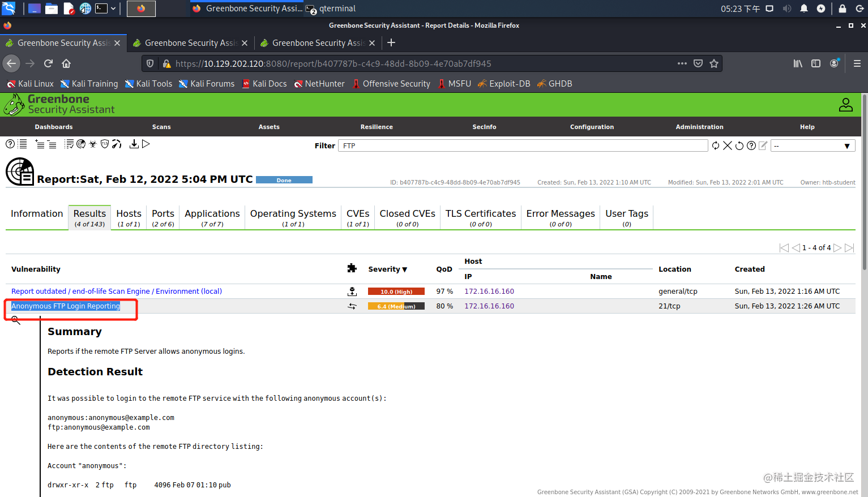Viewport: 868px width, 497px height.
Task: Bookmark this page with the star icon
Action: (714, 63)
